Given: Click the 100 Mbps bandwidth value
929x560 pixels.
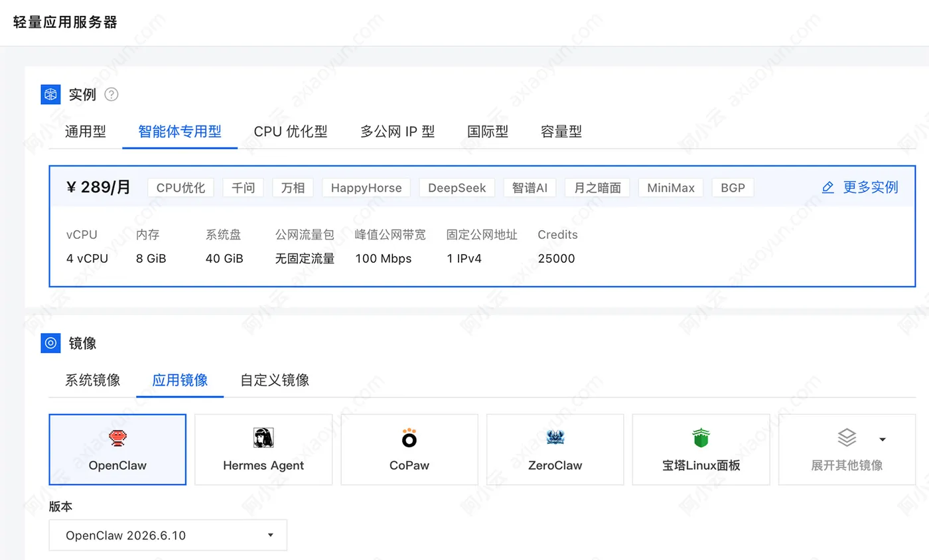Looking at the screenshot, I should 384,259.
